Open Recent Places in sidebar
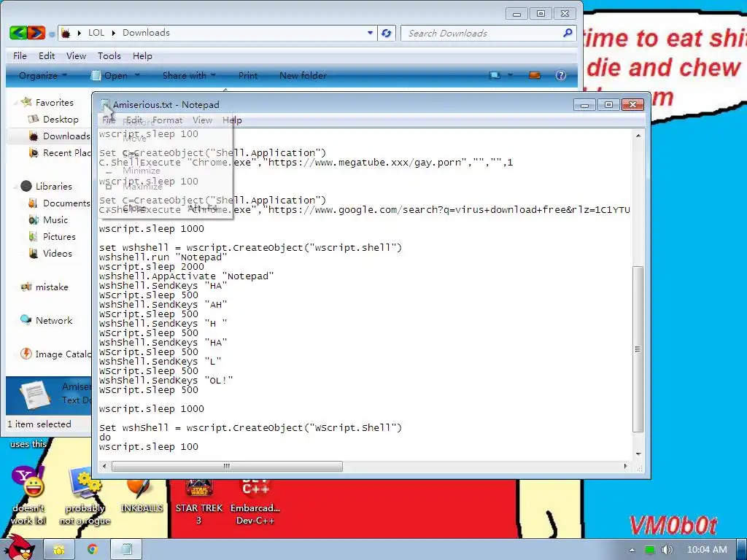Screen dimensions: 747x560 (x=66, y=153)
